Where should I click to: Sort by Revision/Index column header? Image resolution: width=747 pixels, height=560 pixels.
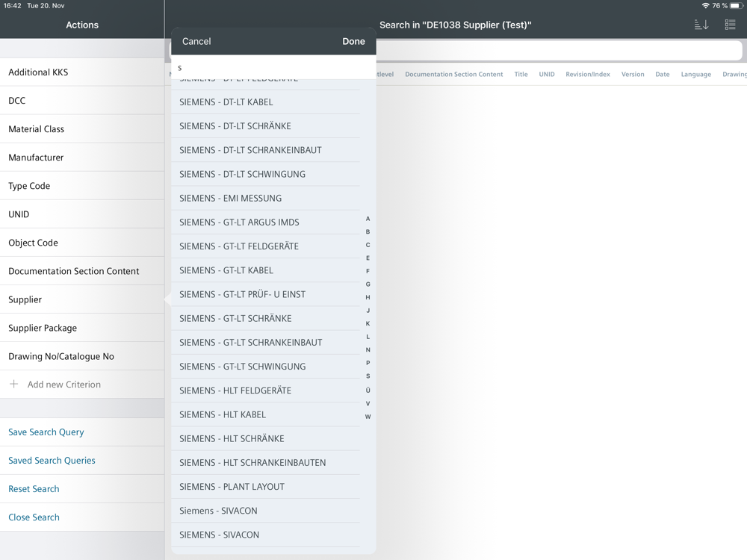pos(588,74)
